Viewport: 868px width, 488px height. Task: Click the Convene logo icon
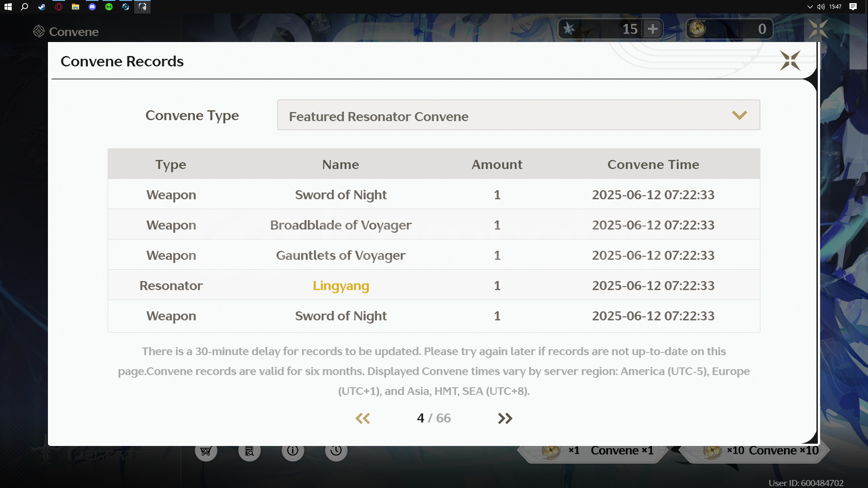click(39, 31)
